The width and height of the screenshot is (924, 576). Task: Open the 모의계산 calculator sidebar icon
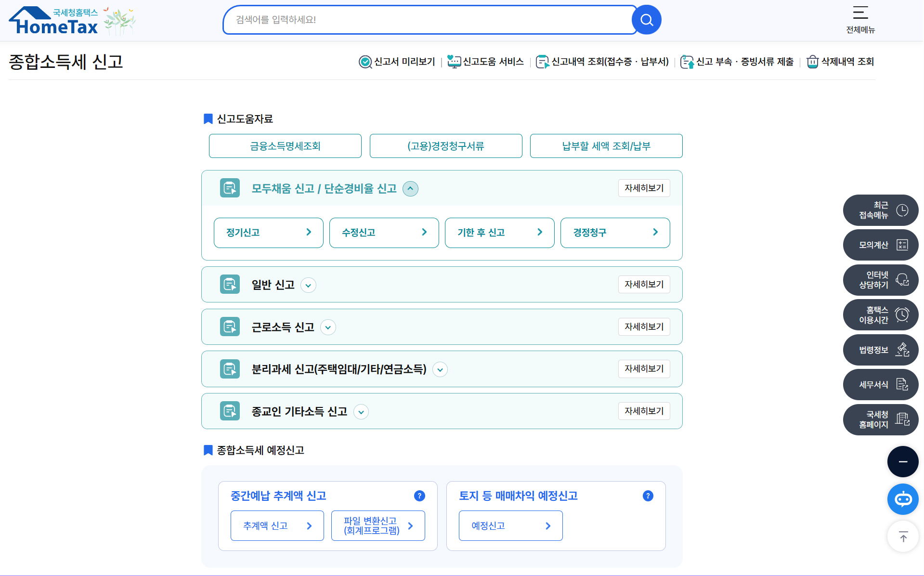(902, 245)
